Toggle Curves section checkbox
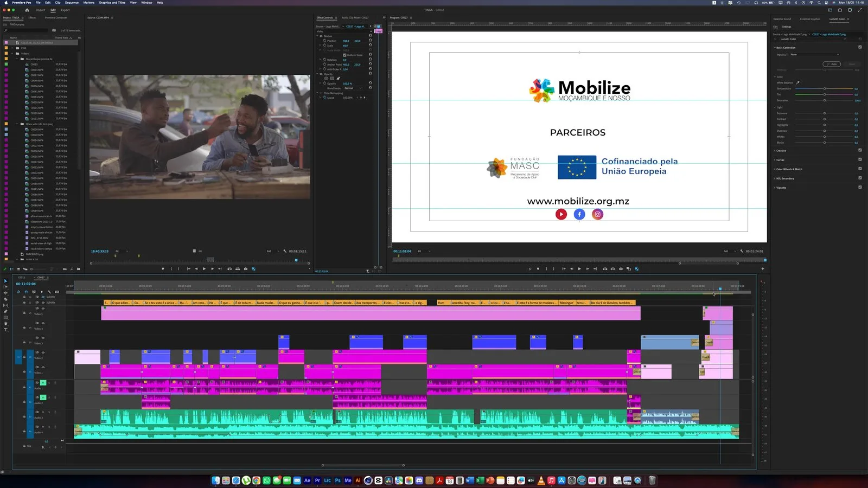Image resolution: width=868 pixels, height=488 pixels. click(x=860, y=159)
